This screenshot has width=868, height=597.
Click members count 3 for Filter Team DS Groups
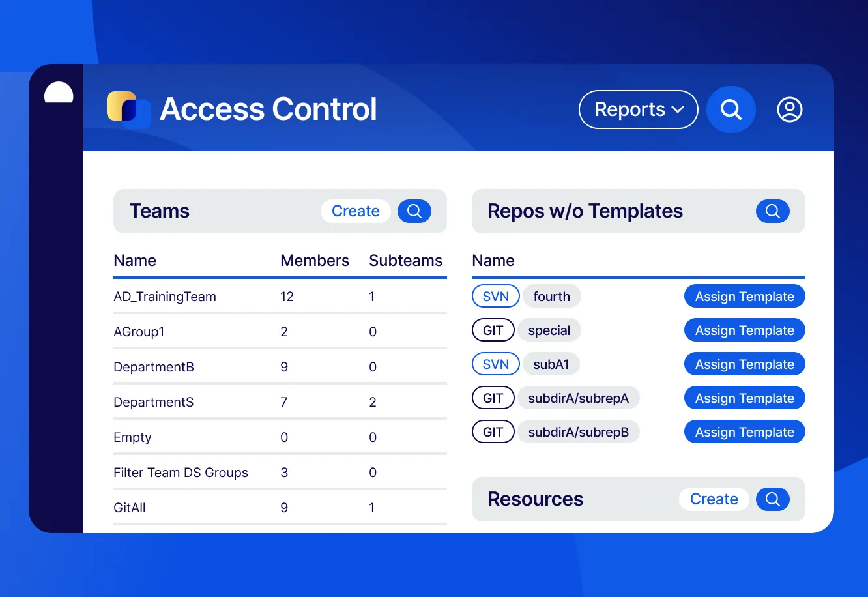284,473
